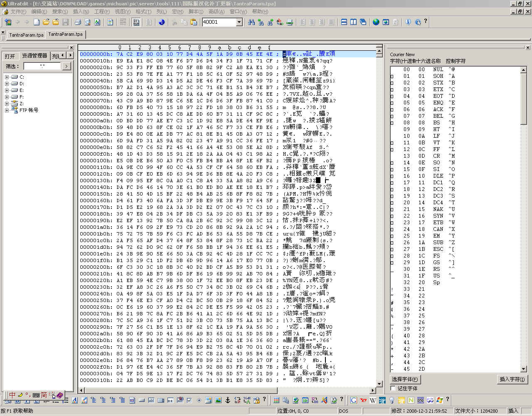Tile windows horizontally using toolbar icon

(x=344, y=22)
